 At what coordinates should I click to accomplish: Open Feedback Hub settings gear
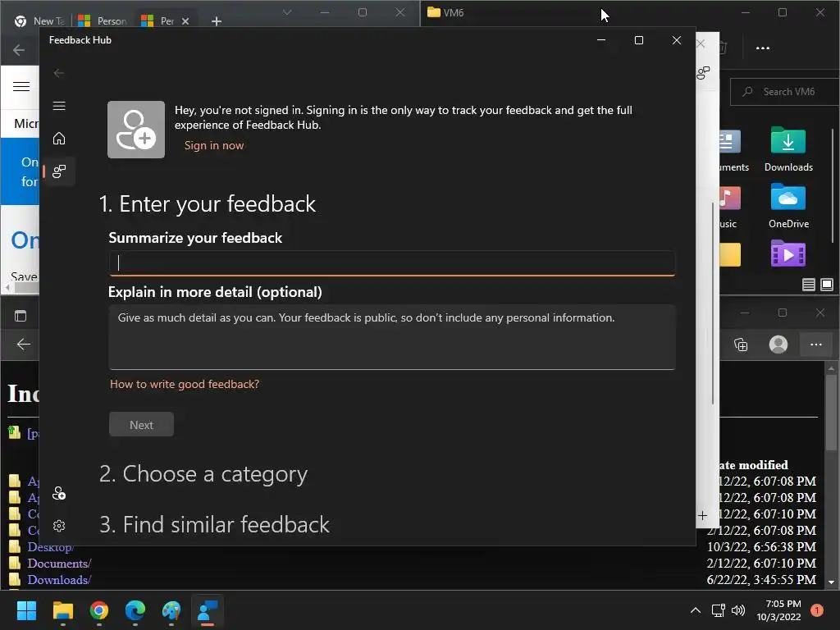coord(59,526)
